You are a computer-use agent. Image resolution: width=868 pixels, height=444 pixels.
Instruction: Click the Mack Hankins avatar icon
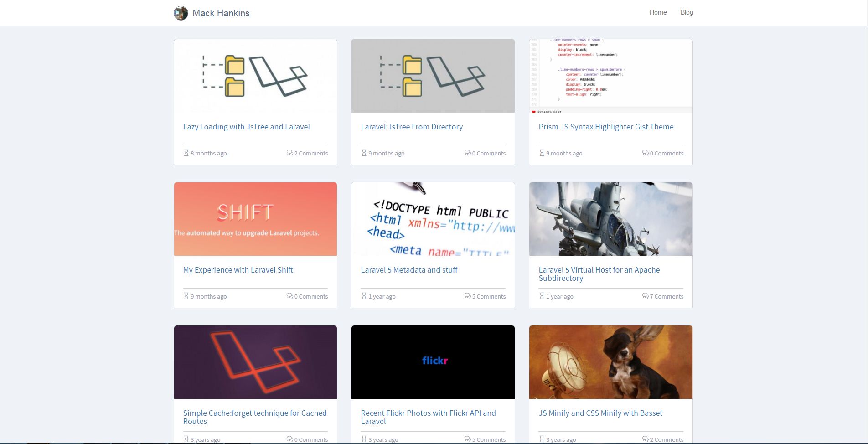click(x=181, y=13)
